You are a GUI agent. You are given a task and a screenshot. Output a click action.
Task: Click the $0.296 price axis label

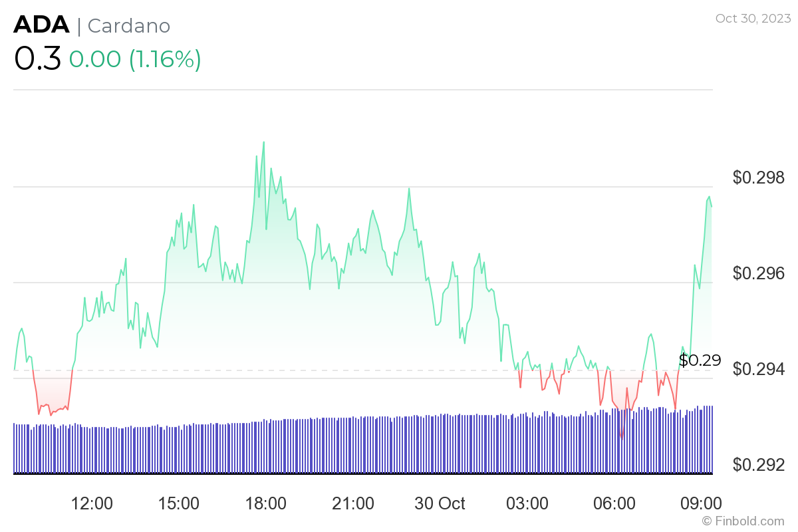coord(759,273)
